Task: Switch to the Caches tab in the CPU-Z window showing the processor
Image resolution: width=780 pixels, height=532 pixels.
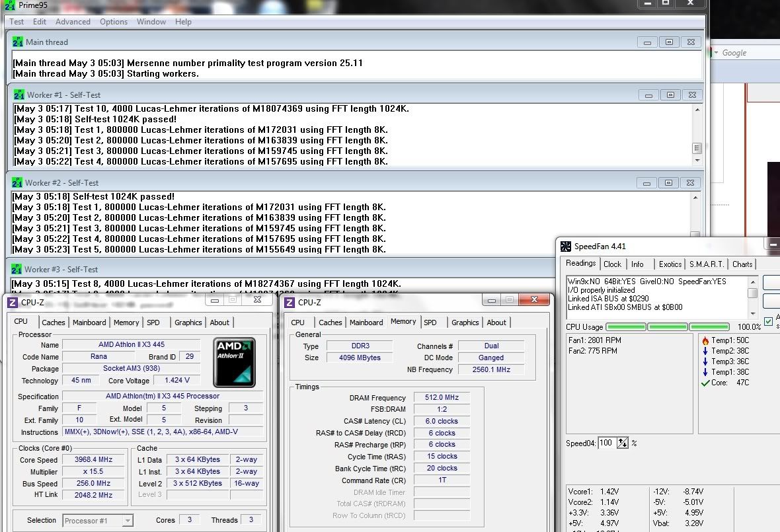Action: pyautogui.click(x=54, y=323)
